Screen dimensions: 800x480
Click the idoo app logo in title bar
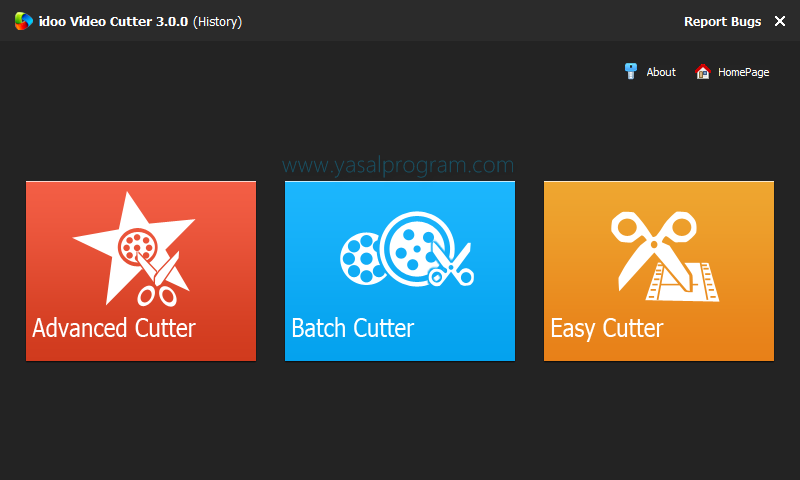[x=24, y=21]
